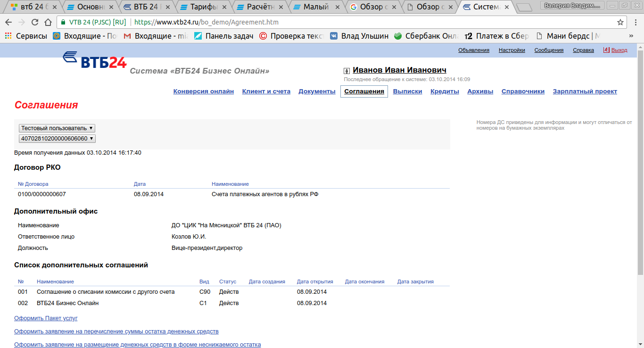Bookmark the page with the star icon

point(620,22)
